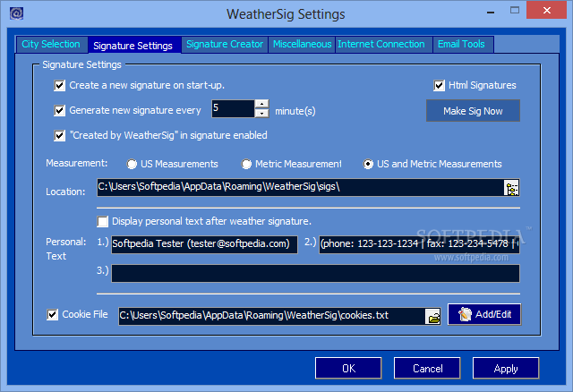573x392 pixels.
Task: Toggle the Cookie File checkbox
Action: pyautogui.click(x=52, y=314)
